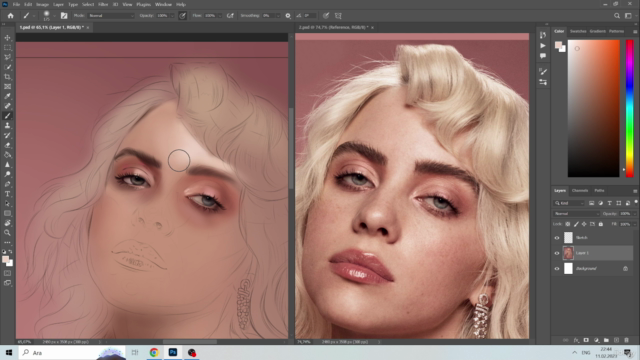Viewport: 640px width, 360px height.
Task: Open the Filter menu
Action: (103, 4)
